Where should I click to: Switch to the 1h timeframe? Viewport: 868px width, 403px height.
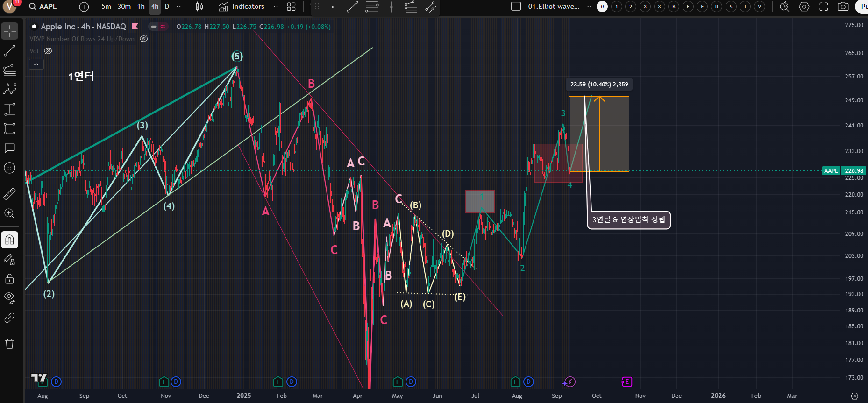(x=141, y=7)
